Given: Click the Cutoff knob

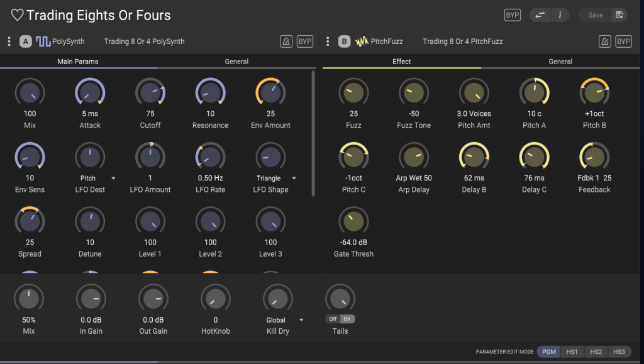Looking at the screenshot, I should pos(150,92).
